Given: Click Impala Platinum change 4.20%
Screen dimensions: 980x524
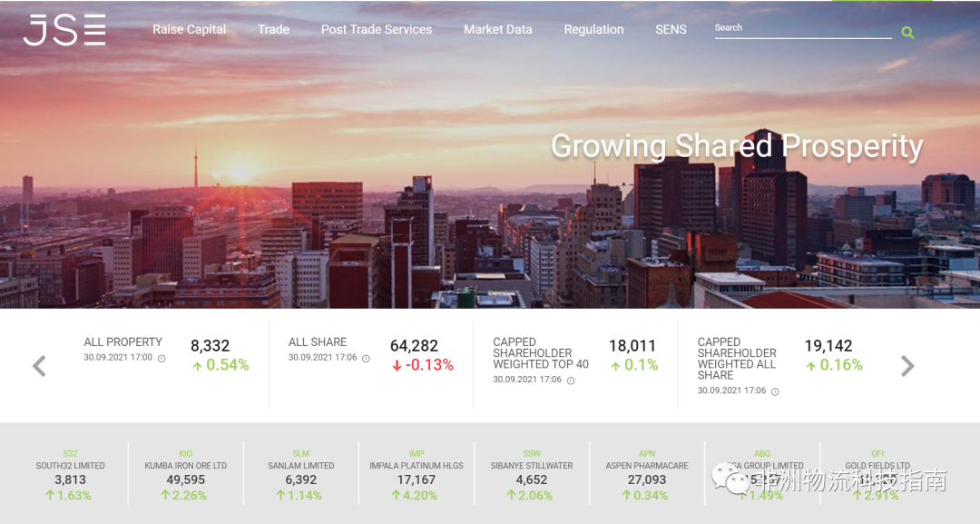Looking at the screenshot, I should coord(415,495).
